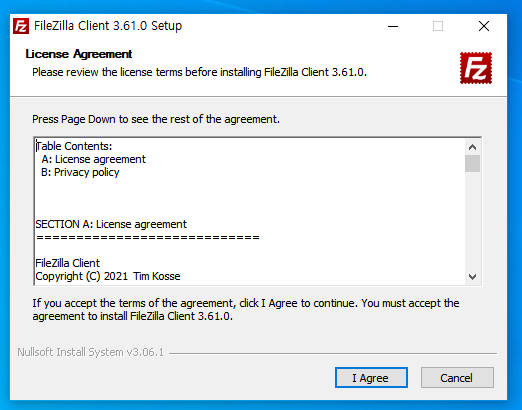This screenshot has height=410, width=522.
Task: Click the license text scrollbar thumb
Action: coord(472,163)
